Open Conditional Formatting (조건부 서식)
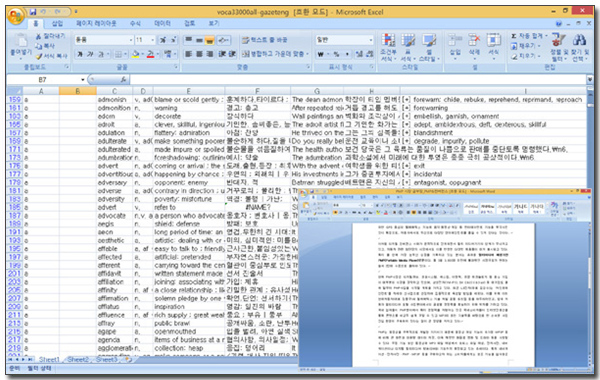 [x=388, y=48]
